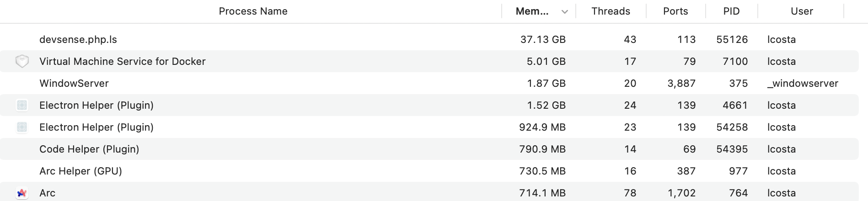Click the Docker Virtual Machine Service shield icon
868x201 pixels.
tap(22, 61)
